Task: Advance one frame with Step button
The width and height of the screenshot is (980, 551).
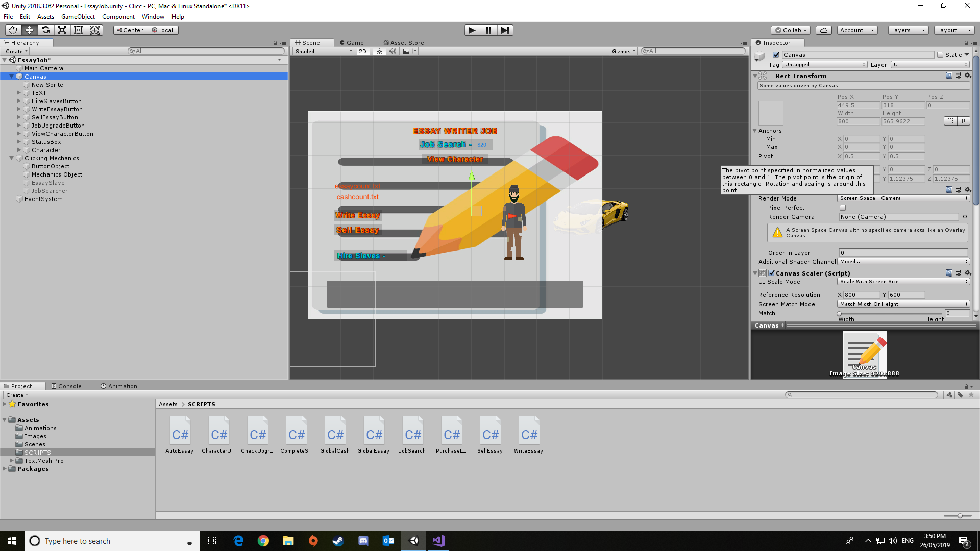Action: coord(505,30)
